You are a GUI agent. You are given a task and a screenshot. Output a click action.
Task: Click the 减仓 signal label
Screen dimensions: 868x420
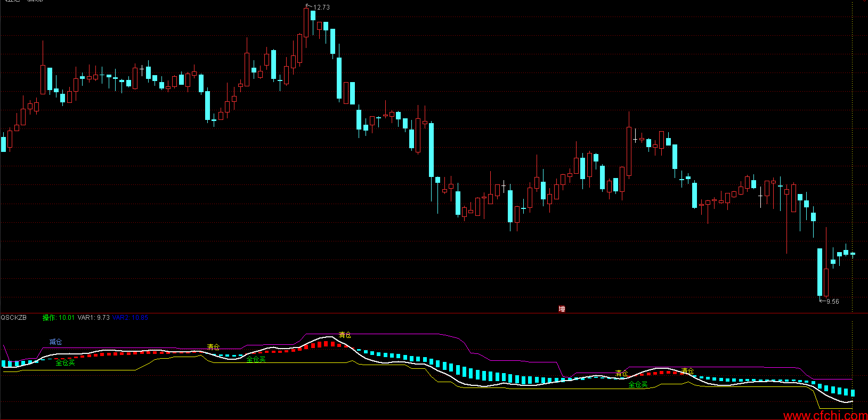coord(55,342)
